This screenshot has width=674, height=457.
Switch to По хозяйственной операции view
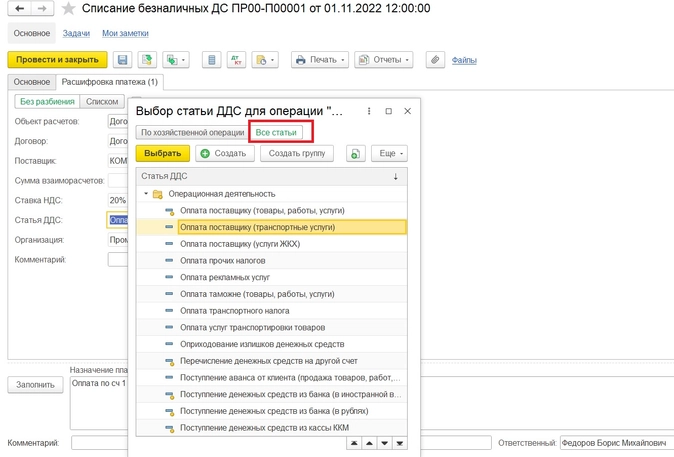coord(192,131)
